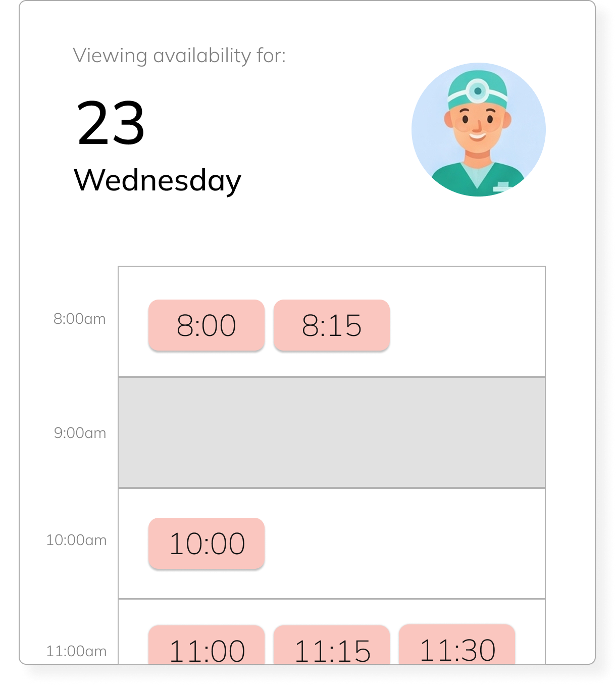Click the 11:00am time row label
The height and width of the screenshot is (685, 616).
[x=76, y=652]
